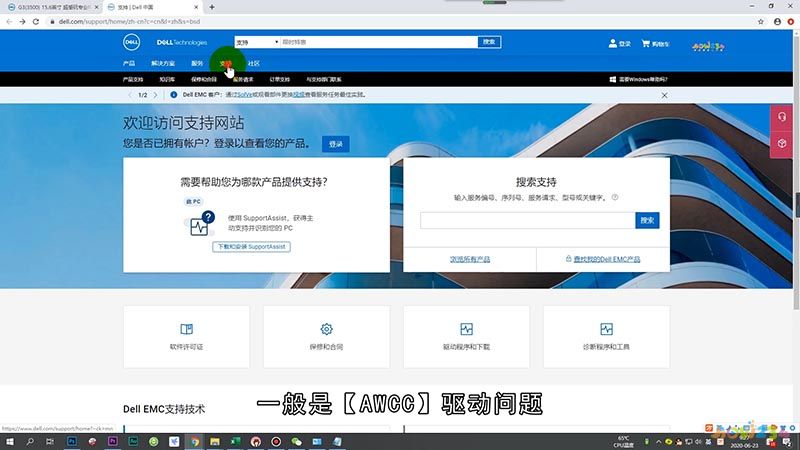
Task: Open Photoshop from the taskbar
Action: pos(71,441)
